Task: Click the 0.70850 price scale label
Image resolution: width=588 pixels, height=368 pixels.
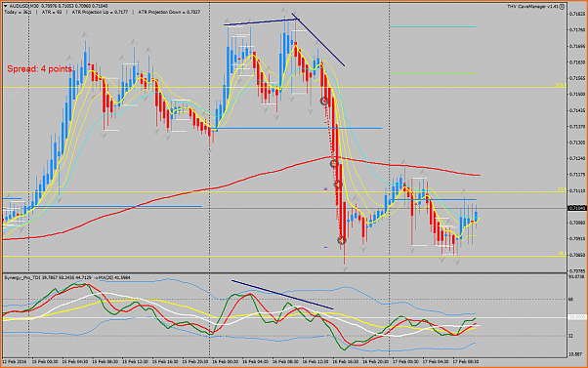Action: 577,255
